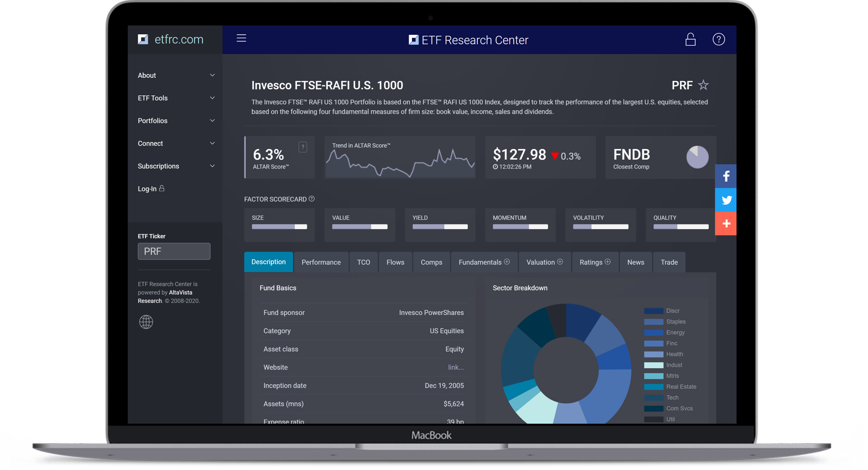The image size is (868, 470).
Task: Click the globe language icon
Action: [x=146, y=322]
